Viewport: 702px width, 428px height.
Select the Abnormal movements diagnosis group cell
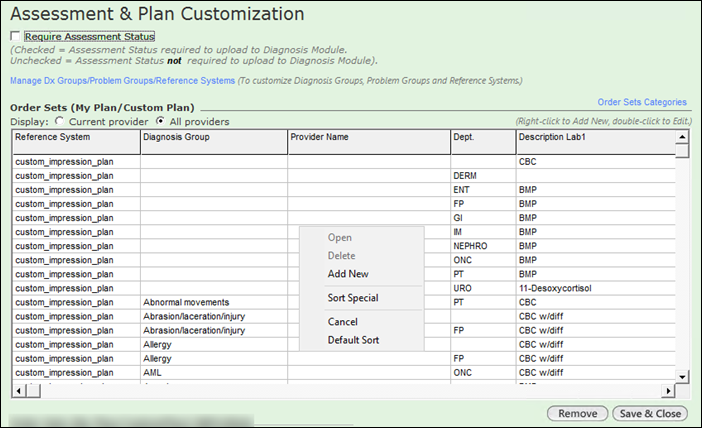point(214,303)
